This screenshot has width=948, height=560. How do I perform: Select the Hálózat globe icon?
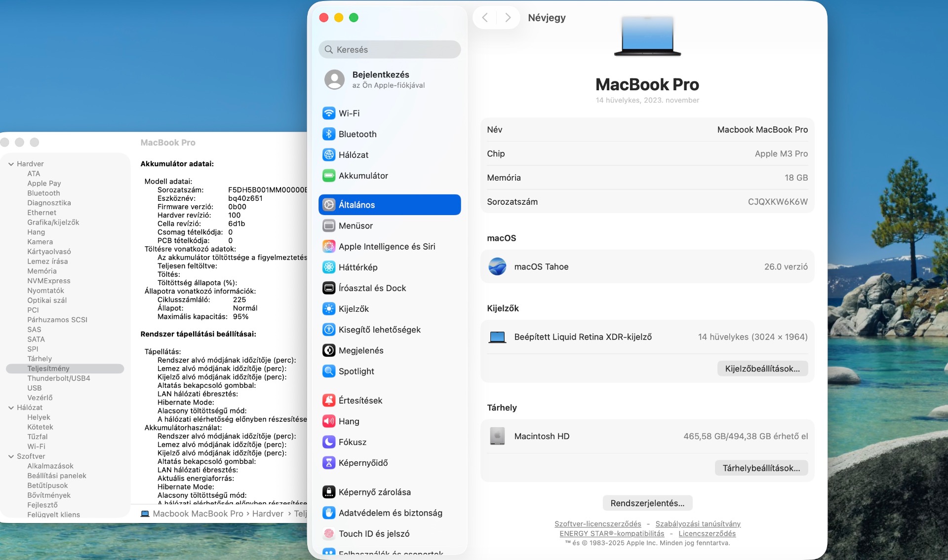point(329,154)
